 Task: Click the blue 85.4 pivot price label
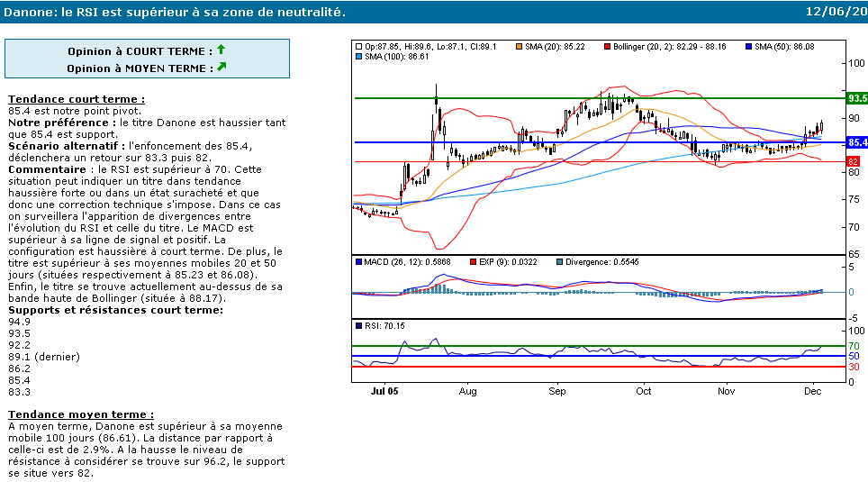tap(857, 142)
